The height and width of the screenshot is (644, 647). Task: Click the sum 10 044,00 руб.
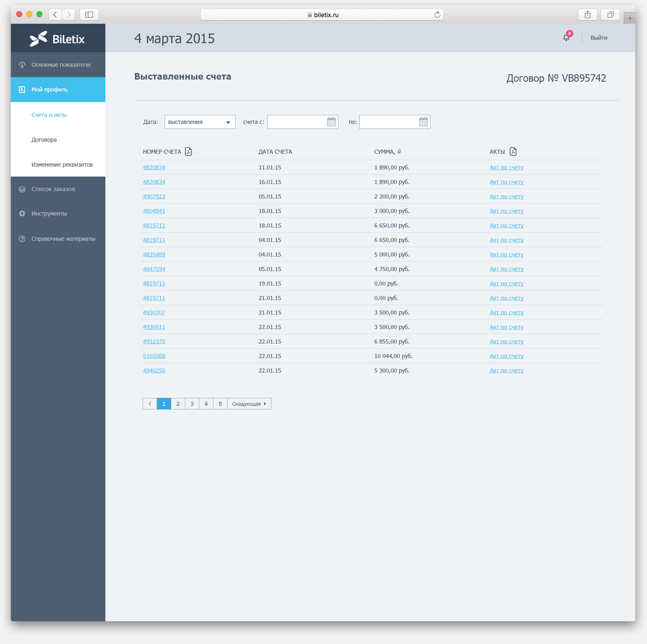[393, 356]
